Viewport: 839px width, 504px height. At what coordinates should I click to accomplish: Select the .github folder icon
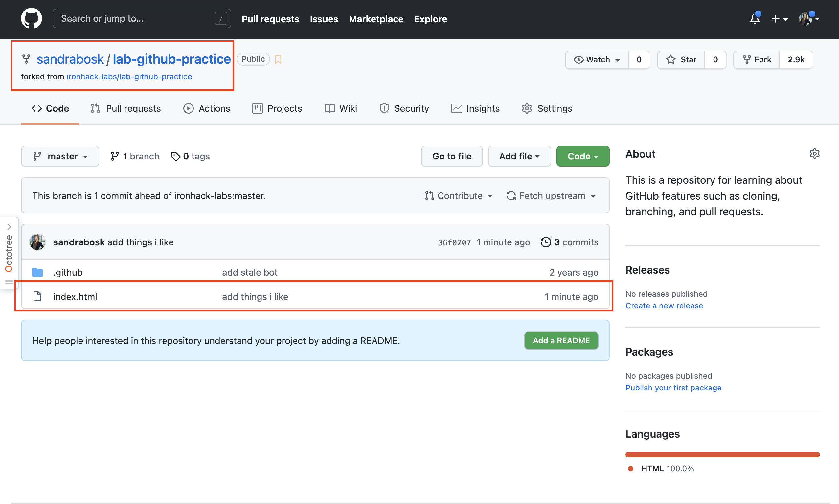pyautogui.click(x=37, y=272)
